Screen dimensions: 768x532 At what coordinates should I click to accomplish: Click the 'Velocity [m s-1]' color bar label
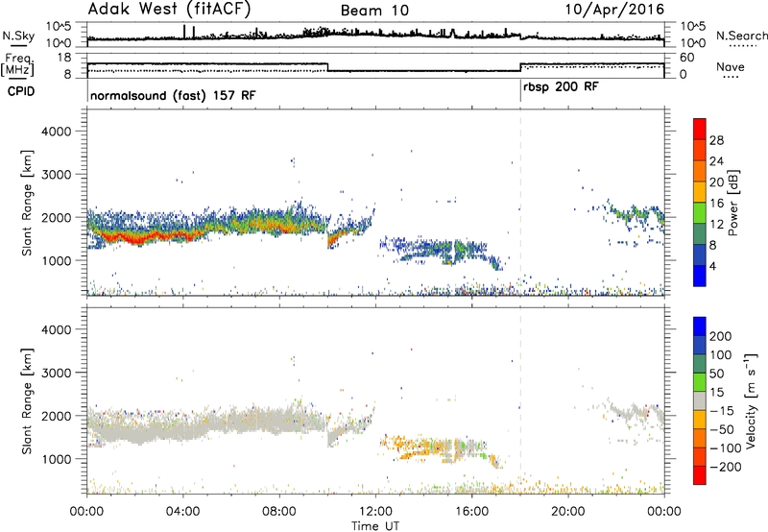(750, 400)
